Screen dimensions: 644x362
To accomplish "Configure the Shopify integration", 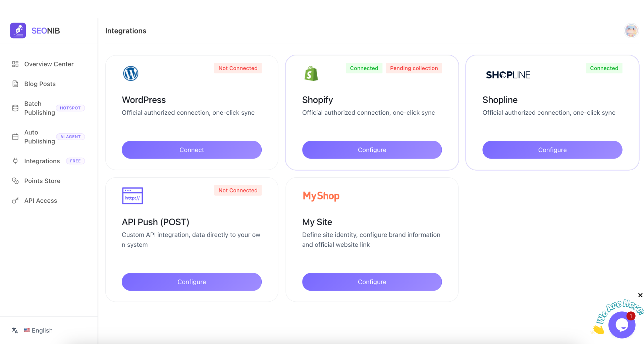I will (372, 150).
